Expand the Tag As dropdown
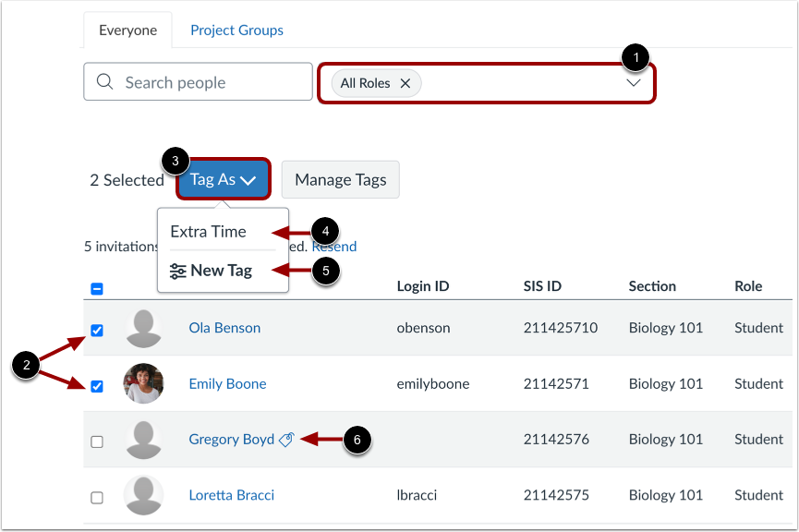This screenshot has width=799, height=532. (223, 179)
